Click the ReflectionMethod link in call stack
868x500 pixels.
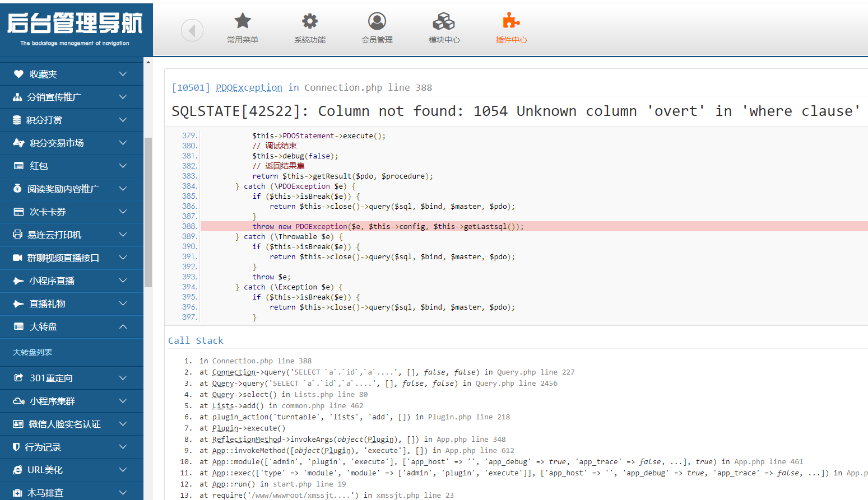247,439
